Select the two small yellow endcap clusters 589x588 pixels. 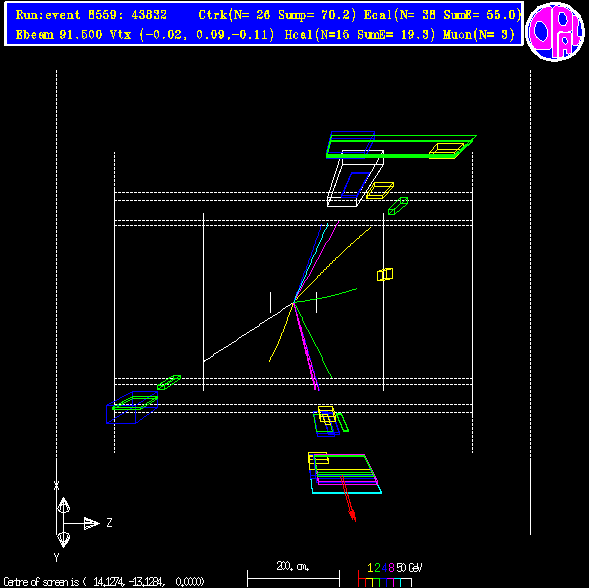coord(385,275)
